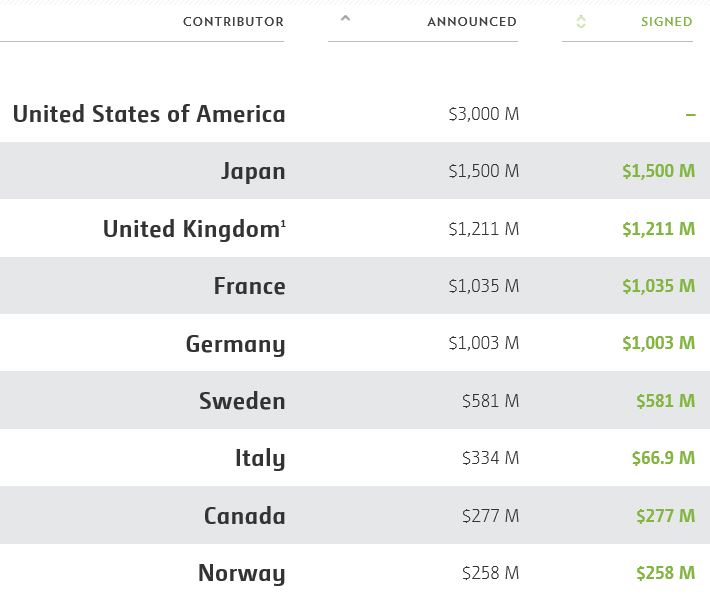Sort by the Signed column header
The width and height of the screenshot is (710, 598).
[x=666, y=22]
